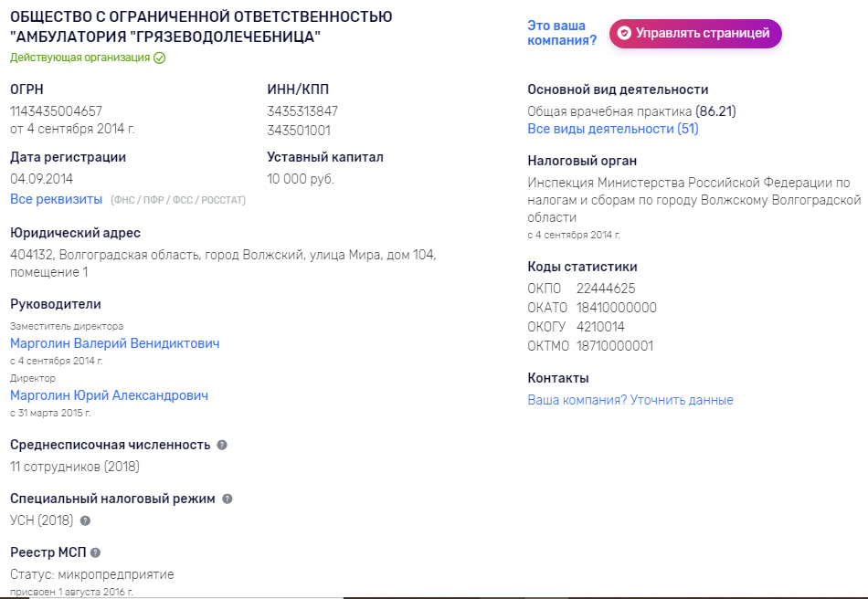Open the Все реквизиты link
This screenshot has width=868, height=599.
(x=56, y=199)
